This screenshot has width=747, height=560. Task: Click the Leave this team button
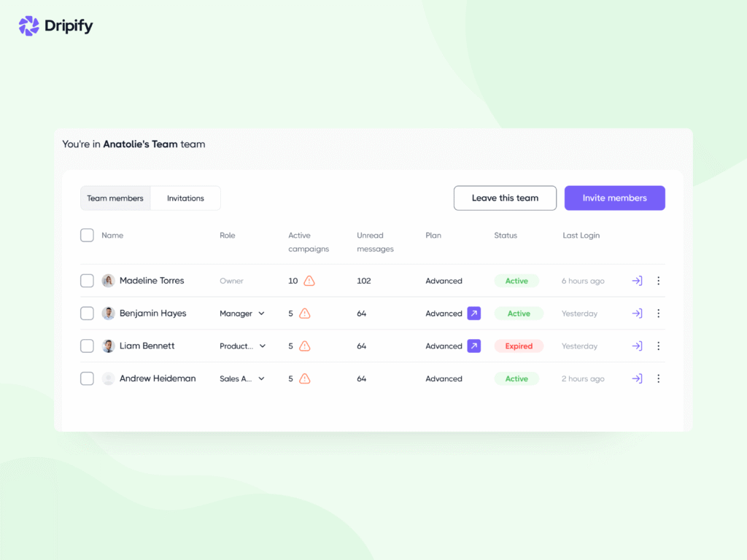(505, 198)
